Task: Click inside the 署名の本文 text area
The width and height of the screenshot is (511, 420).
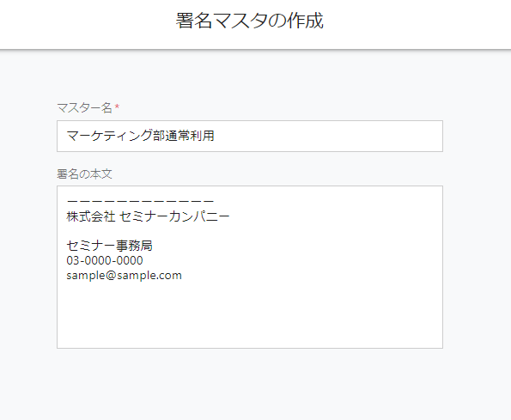Action: tap(250, 267)
